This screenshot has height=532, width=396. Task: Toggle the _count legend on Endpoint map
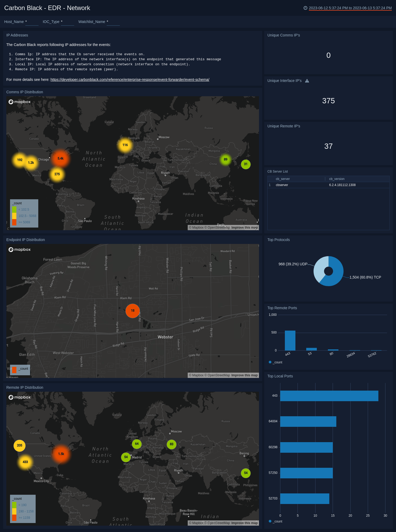click(21, 369)
